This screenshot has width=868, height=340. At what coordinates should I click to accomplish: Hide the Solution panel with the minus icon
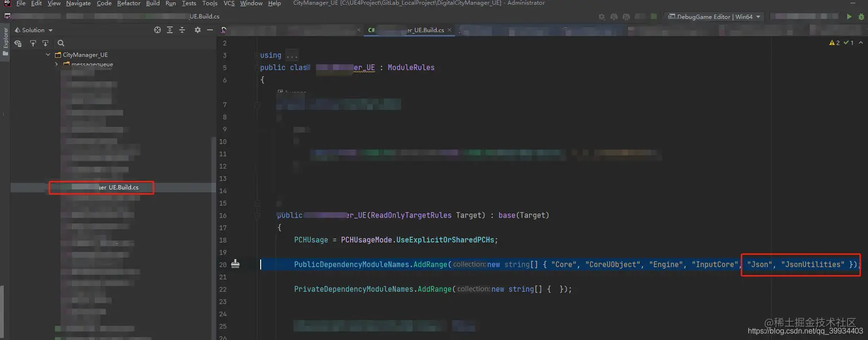coord(210,29)
